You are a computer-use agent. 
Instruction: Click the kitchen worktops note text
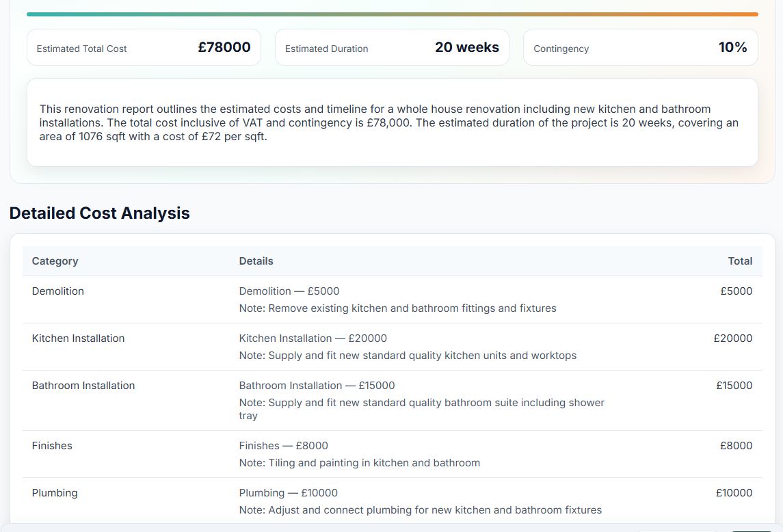pos(408,355)
